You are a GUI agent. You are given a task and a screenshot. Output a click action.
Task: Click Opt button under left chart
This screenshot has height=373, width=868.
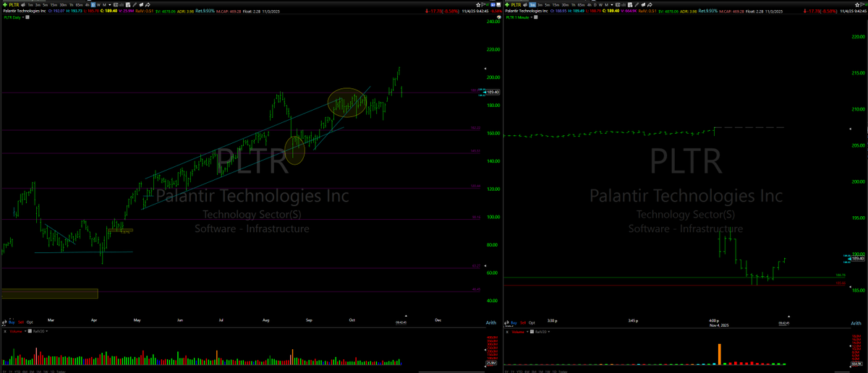coord(30,322)
